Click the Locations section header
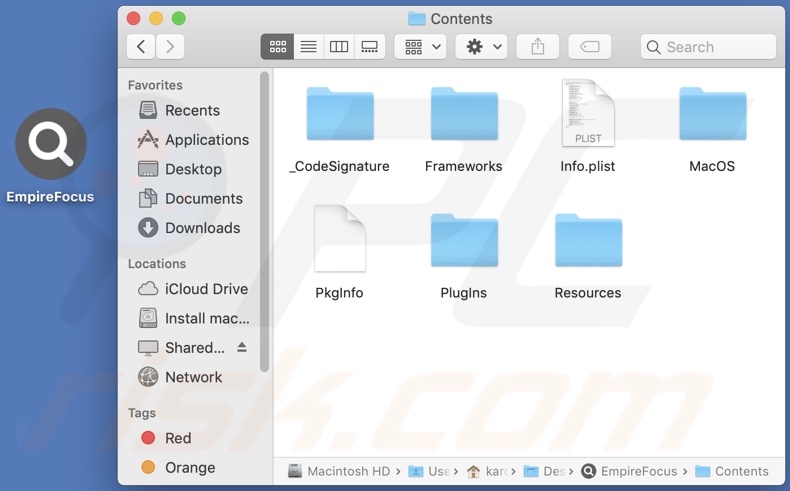The width and height of the screenshot is (790, 491). [x=157, y=263]
